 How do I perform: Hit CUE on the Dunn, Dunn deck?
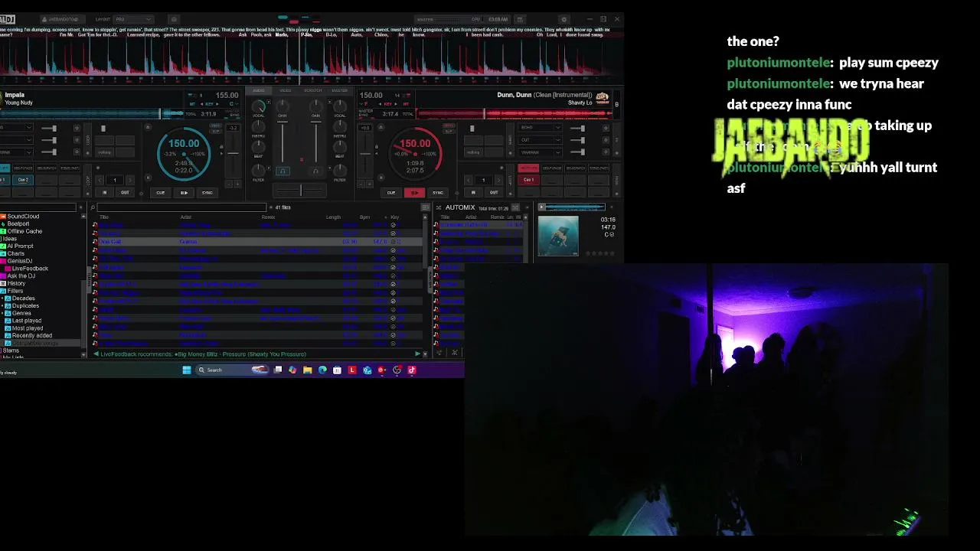(391, 193)
